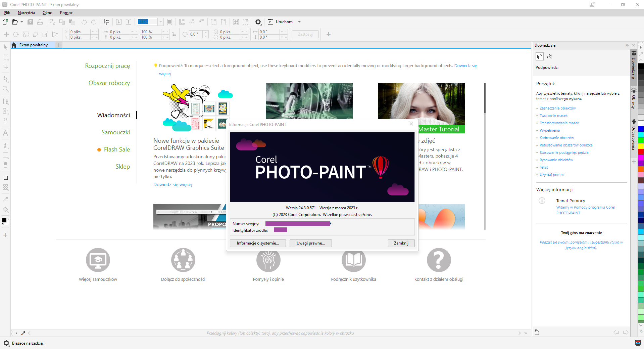Screen dimensions: 644x349
Task: Select the Transparency checkerboard tool
Action: [5, 187]
